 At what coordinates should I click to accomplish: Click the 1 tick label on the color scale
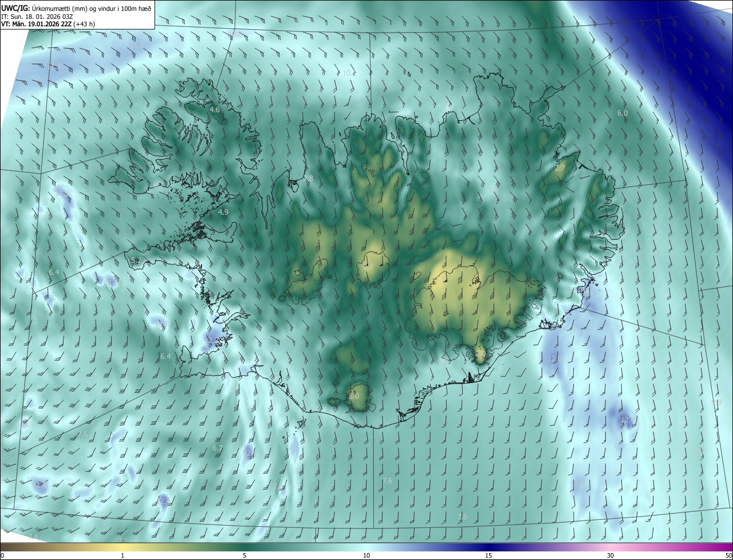[123, 556]
